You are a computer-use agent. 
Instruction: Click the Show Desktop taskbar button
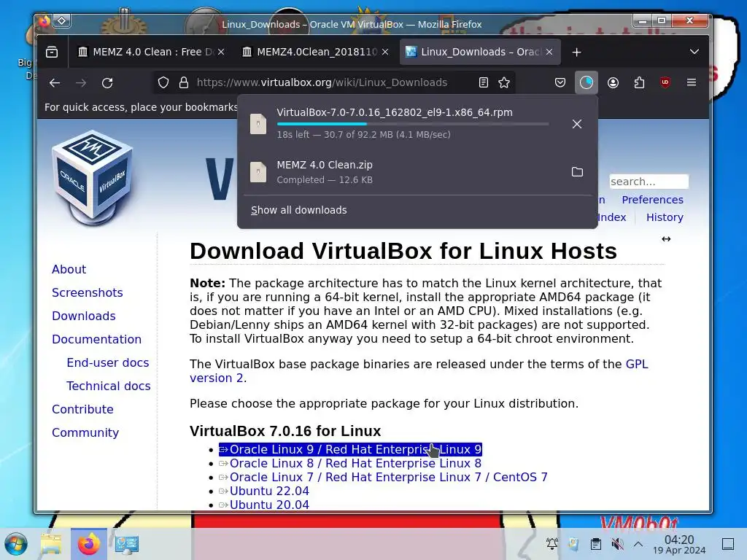pyautogui.click(x=728, y=544)
